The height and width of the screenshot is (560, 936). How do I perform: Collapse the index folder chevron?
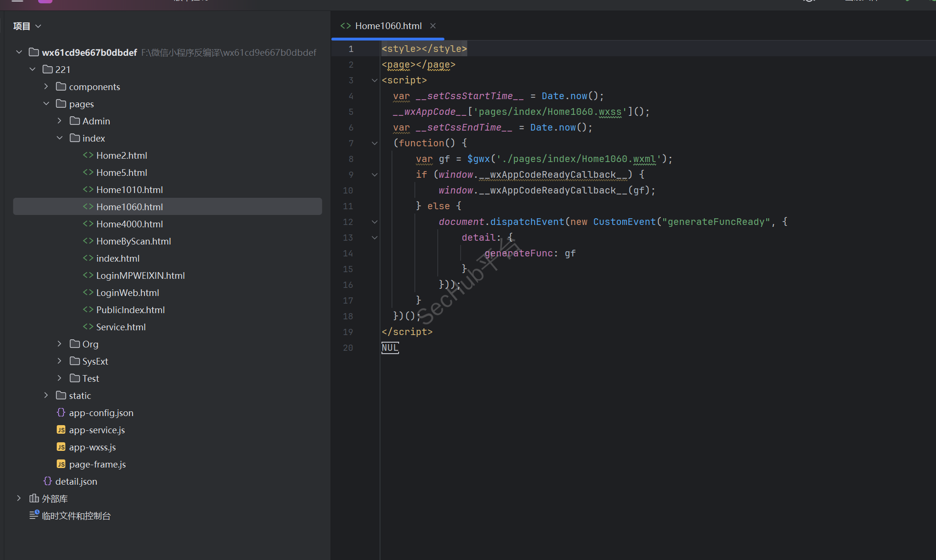click(x=59, y=138)
